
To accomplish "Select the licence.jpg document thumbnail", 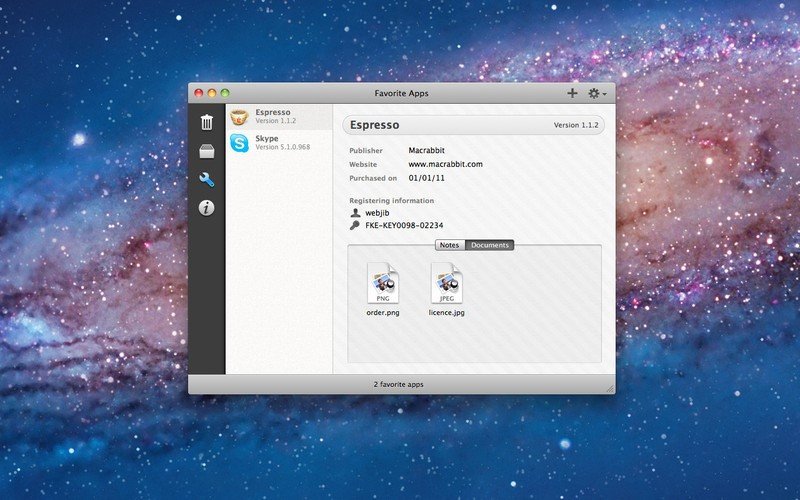I will (x=447, y=283).
